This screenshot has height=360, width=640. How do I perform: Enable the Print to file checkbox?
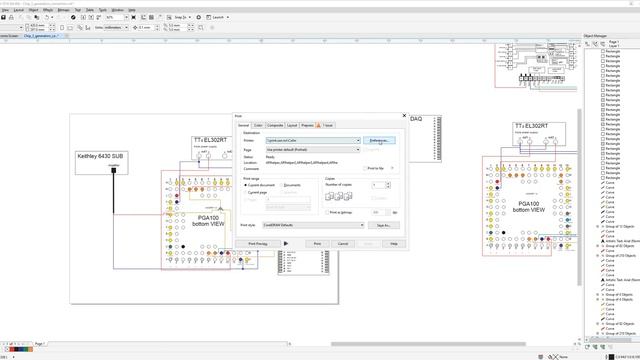pos(365,168)
